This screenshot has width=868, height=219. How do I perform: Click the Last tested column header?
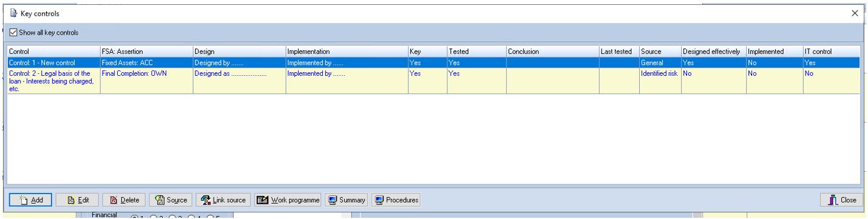point(619,52)
